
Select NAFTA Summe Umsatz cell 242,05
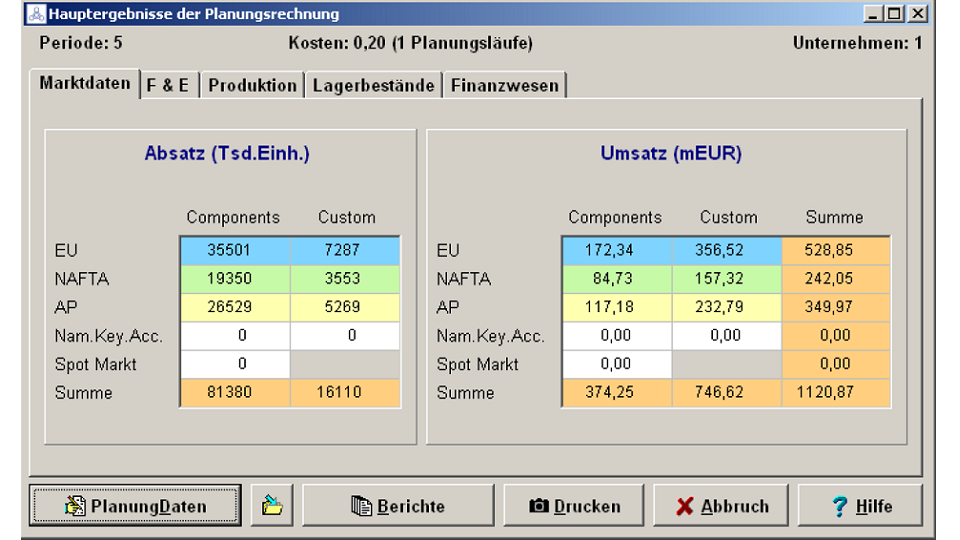coord(836,279)
